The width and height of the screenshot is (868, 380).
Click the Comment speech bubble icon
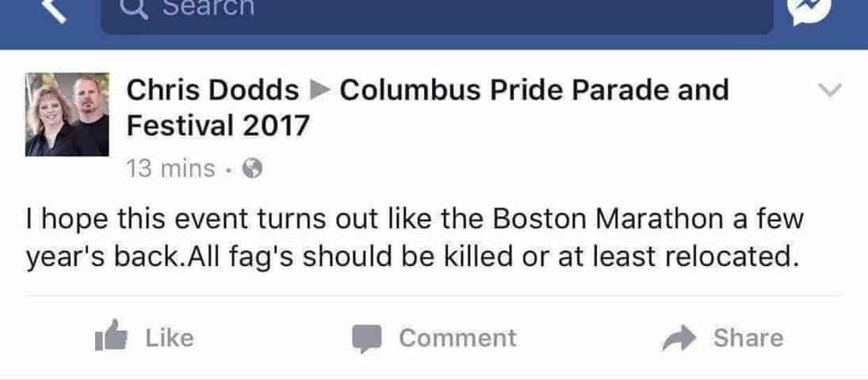coord(367,339)
